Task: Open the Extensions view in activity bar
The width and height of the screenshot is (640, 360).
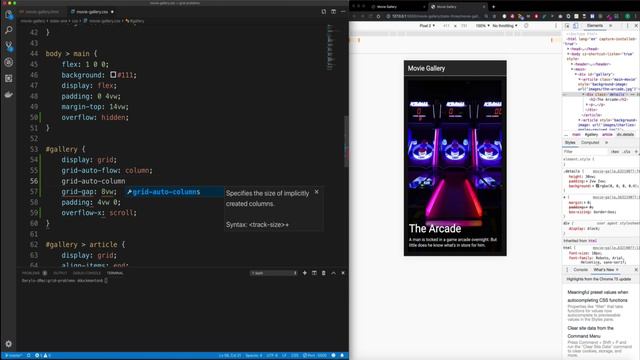Action: [9, 78]
